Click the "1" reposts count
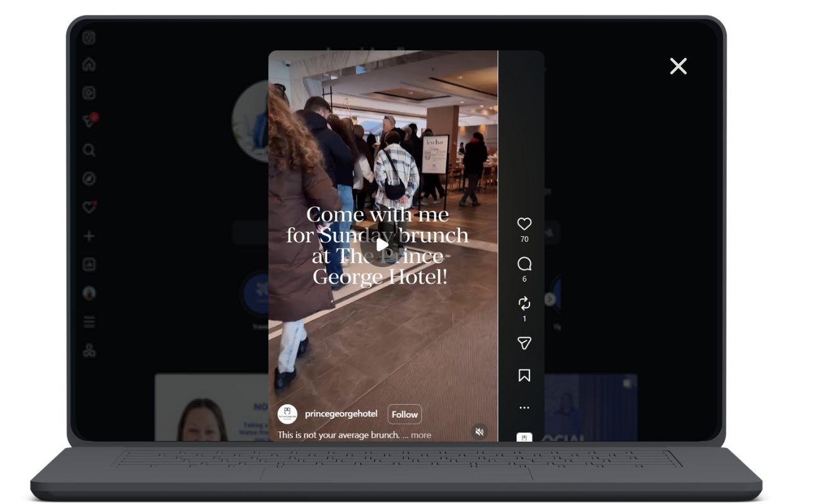The width and height of the screenshot is (813, 504). (524, 319)
